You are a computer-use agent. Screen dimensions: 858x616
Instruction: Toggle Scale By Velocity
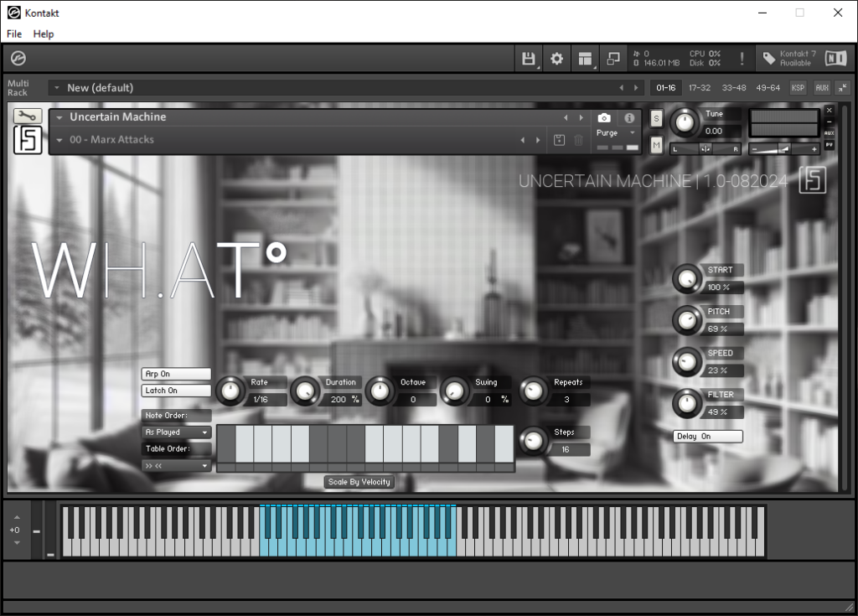pyautogui.click(x=359, y=482)
